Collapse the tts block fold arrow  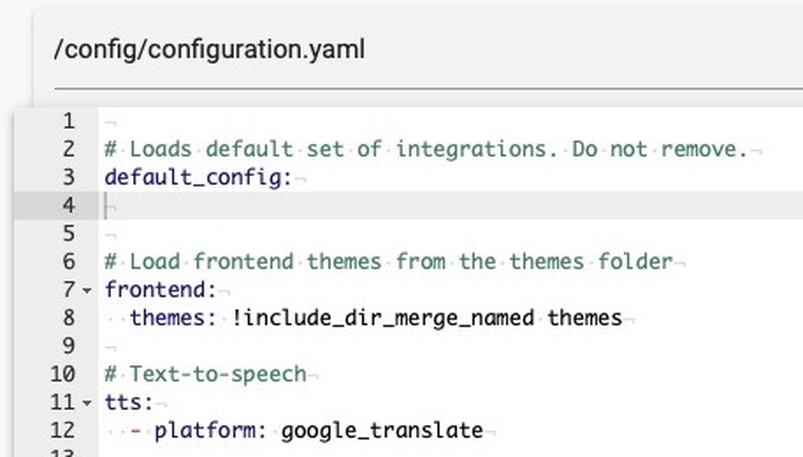86,403
